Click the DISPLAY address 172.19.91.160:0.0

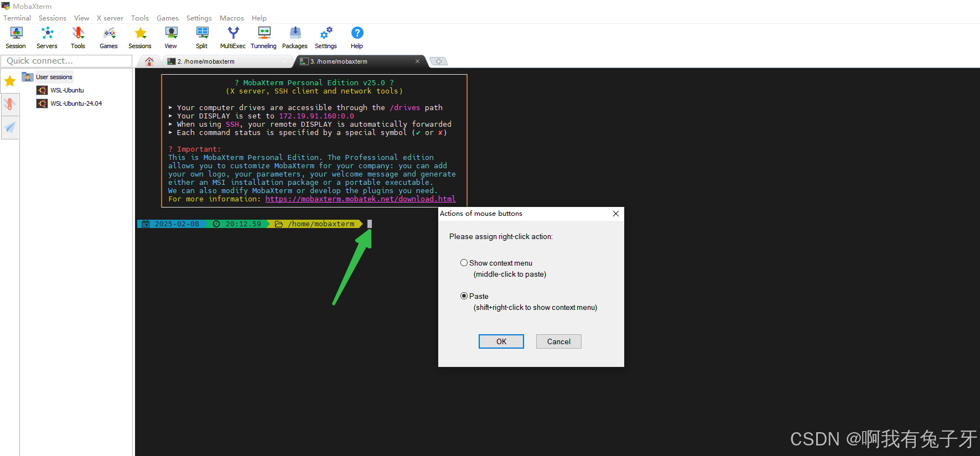317,116
